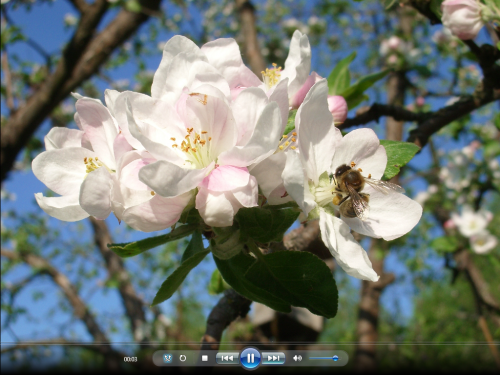Mute the sound via speaker icon

(297, 358)
